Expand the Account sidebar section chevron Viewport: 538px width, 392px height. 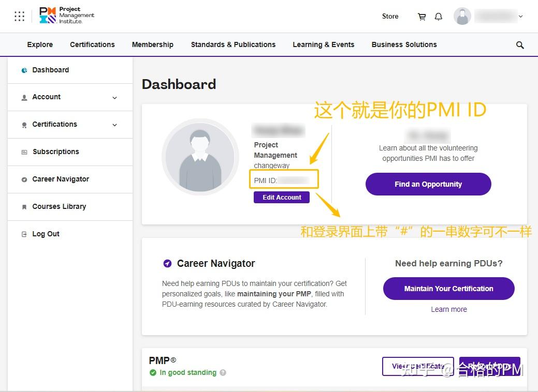pos(114,98)
